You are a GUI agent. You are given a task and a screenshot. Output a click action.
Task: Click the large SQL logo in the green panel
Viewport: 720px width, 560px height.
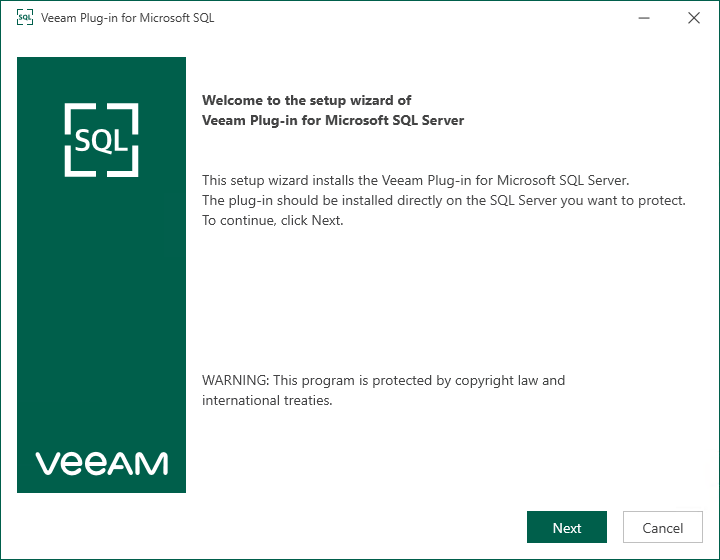click(101, 140)
